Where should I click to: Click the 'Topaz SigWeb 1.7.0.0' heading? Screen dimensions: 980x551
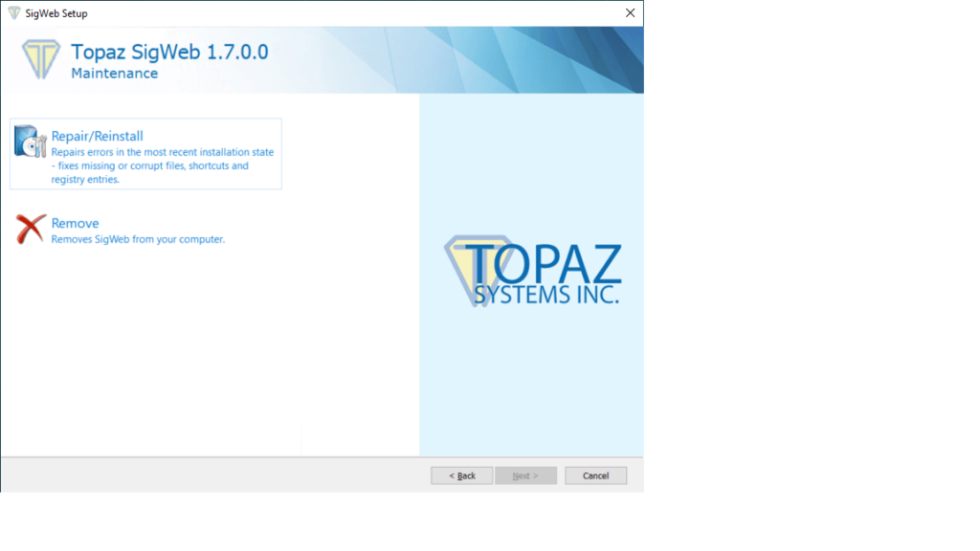coord(169,52)
